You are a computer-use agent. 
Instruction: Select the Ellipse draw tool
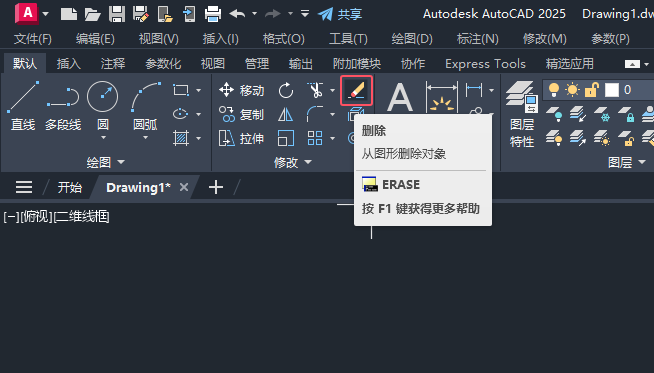[181, 114]
